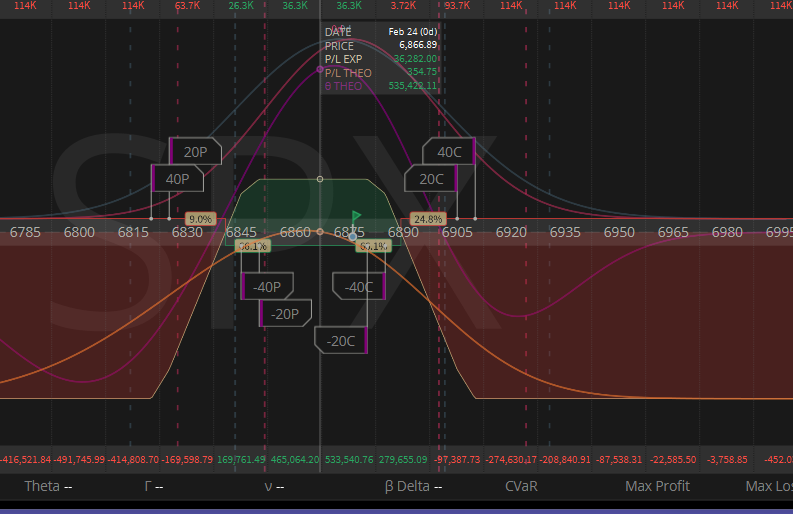Click the -274,630.17 value in bottom row
The image size is (793, 514).
click(511, 460)
